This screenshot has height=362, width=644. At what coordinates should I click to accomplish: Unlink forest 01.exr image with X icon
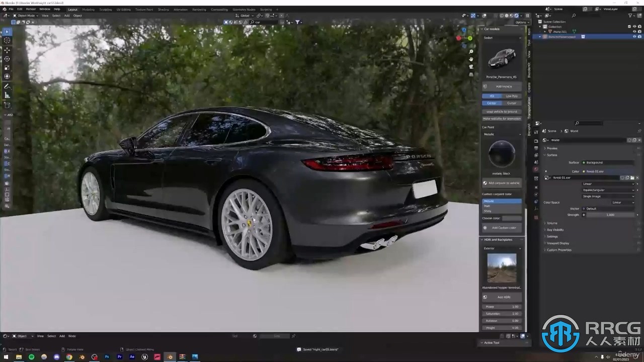coord(637,177)
